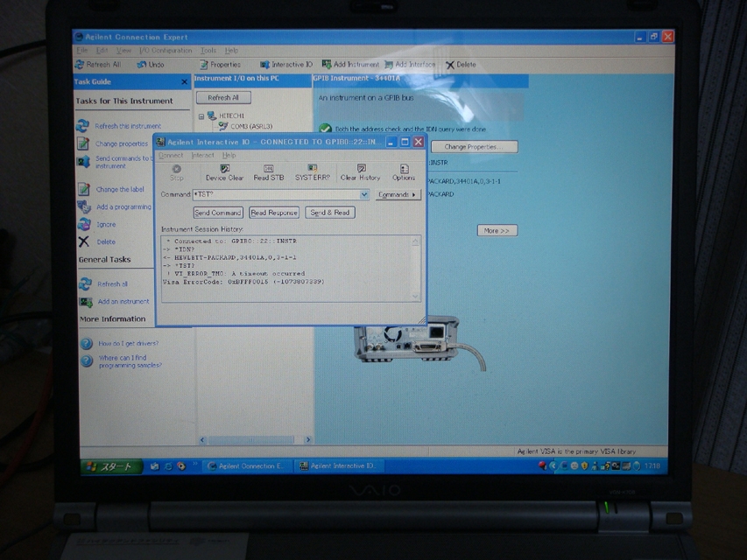747x560 pixels.
Task: Click Delete in the main toolbar
Action: click(x=461, y=64)
